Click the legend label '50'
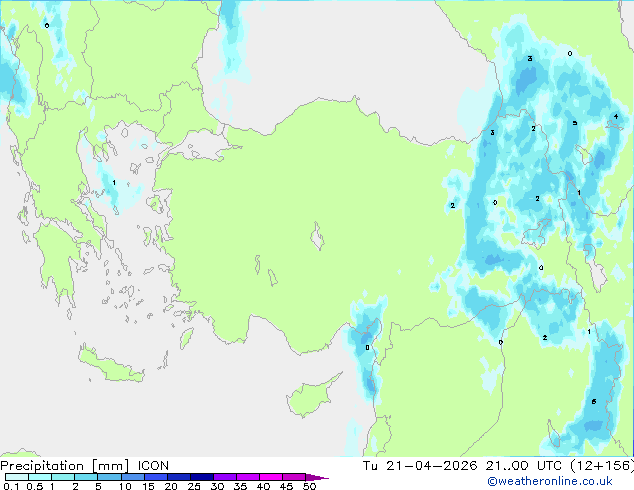This screenshot has width=634, height=490. 309,486
